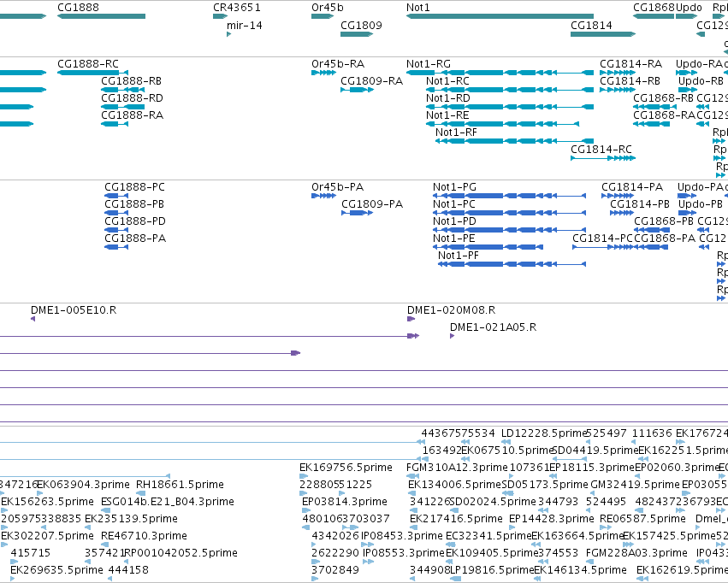Click the CG1888-RB transcript label

[132, 80]
